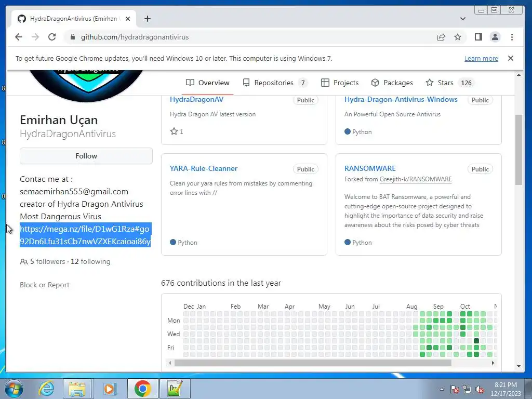This screenshot has height=399, width=532.
Task: Close the HydraDragonAntivirus tab
Action: click(x=128, y=19)
